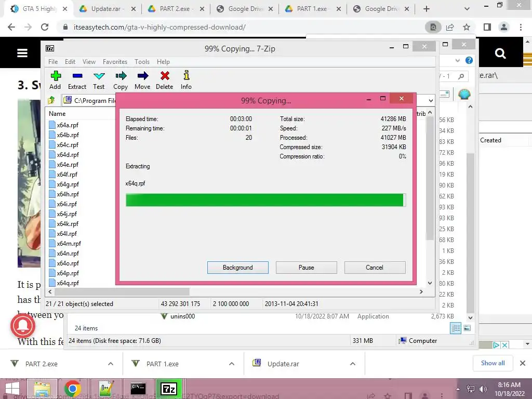Click the red notification bell icon

[x=23, y=326]
